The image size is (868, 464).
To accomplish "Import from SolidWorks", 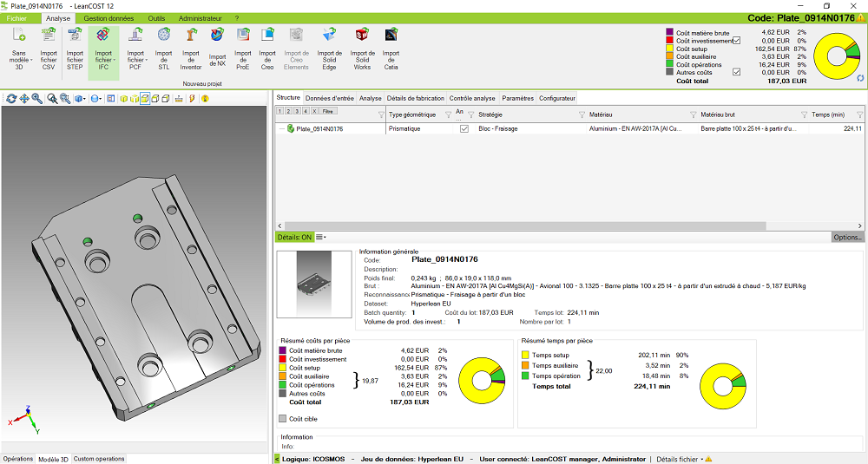I will (x=362, y=49).
